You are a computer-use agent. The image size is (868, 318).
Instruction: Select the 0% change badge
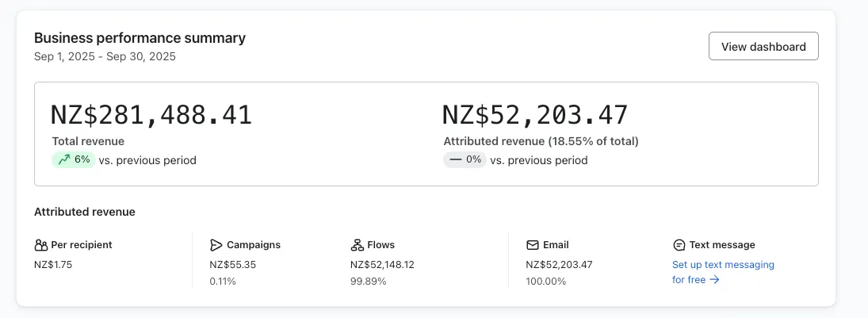(x=465, y=160)
